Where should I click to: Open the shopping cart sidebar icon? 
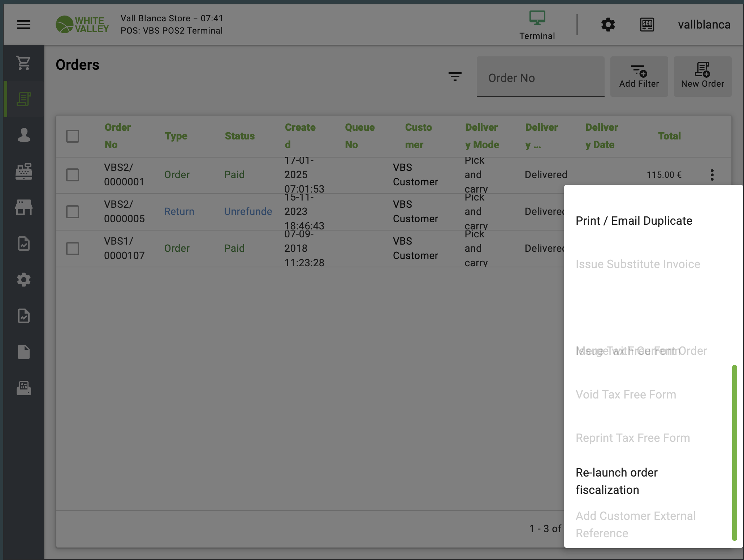click(x=24, y=63)
